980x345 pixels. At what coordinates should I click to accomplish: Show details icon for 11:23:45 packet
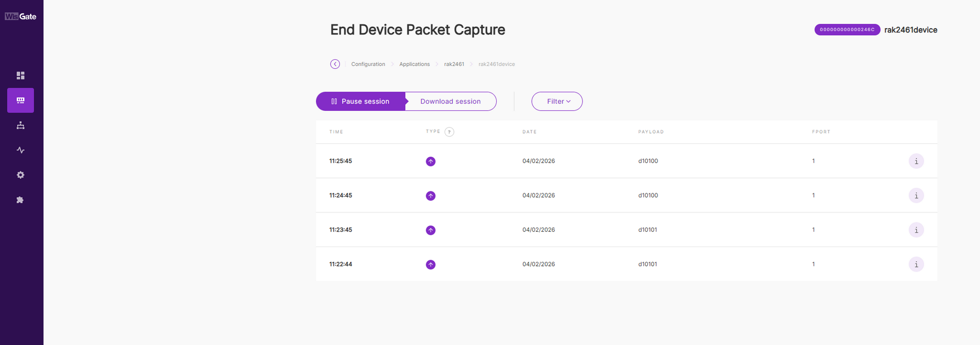[x=916, y=230]
